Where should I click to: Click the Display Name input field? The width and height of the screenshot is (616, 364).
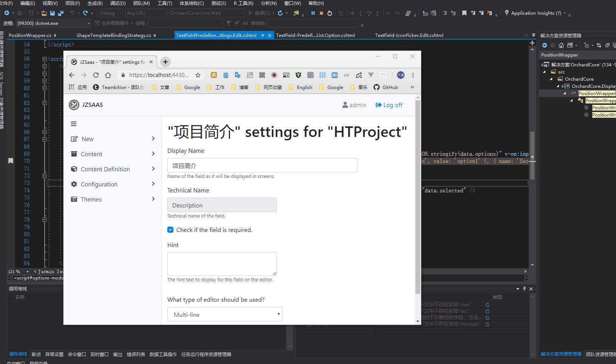point(262,165)
